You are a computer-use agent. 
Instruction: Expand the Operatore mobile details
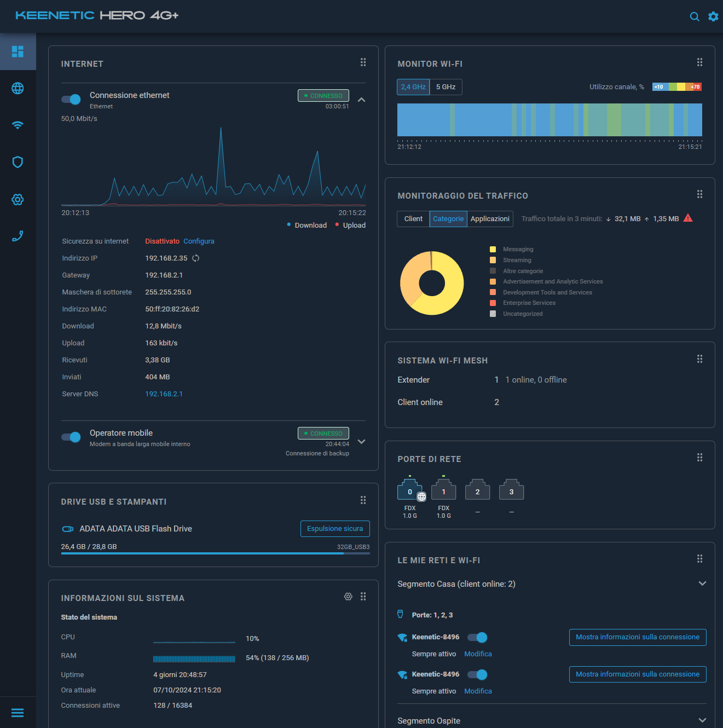pos(361,442)
